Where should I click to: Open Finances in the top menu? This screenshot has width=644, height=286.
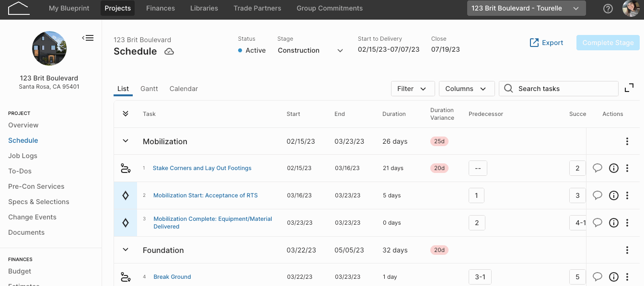coord(161,8)
